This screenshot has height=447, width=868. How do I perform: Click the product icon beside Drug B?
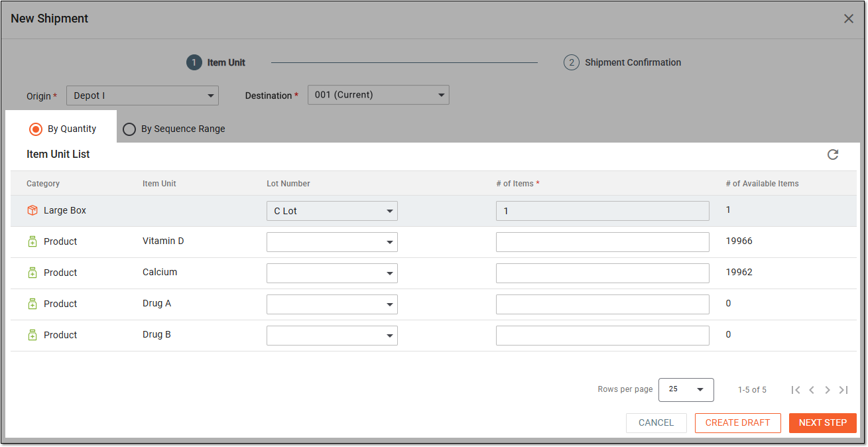tap(32, 335)
